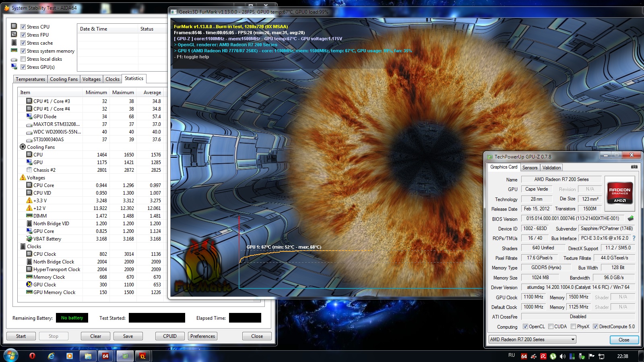Click the Clear button
The image size is (644, 362).
[x=96, y=336]
